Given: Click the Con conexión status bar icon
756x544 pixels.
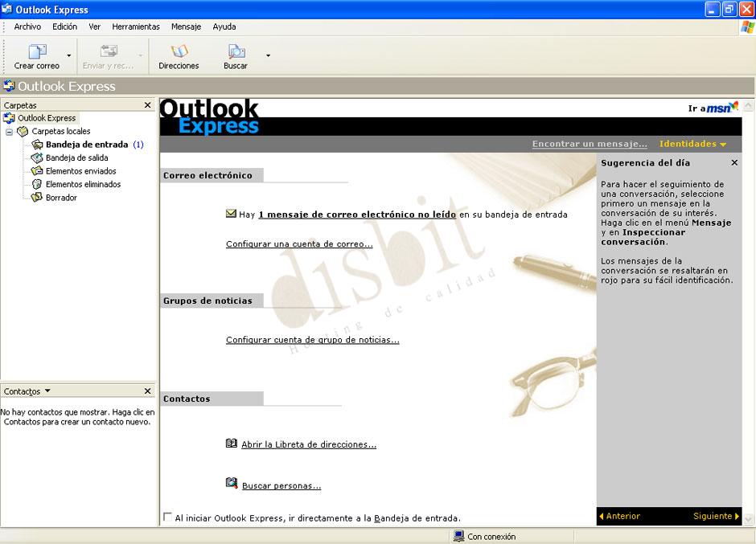Looking at the screenshot, I should click(458, 536).
